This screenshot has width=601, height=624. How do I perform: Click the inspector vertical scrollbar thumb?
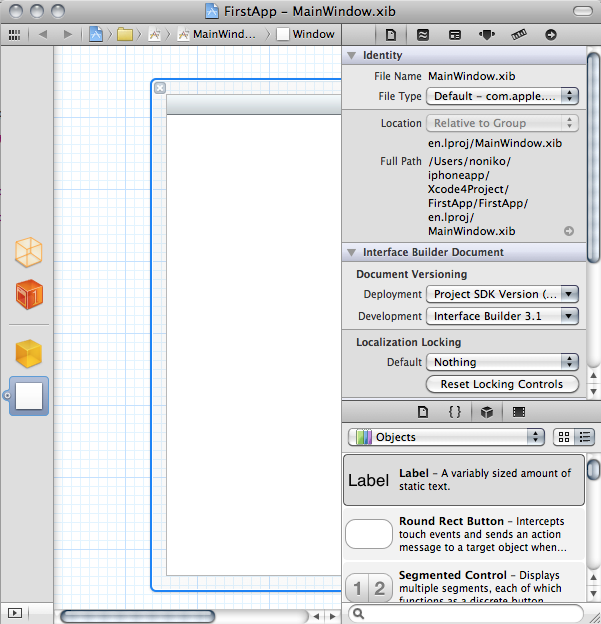point(593,157)
